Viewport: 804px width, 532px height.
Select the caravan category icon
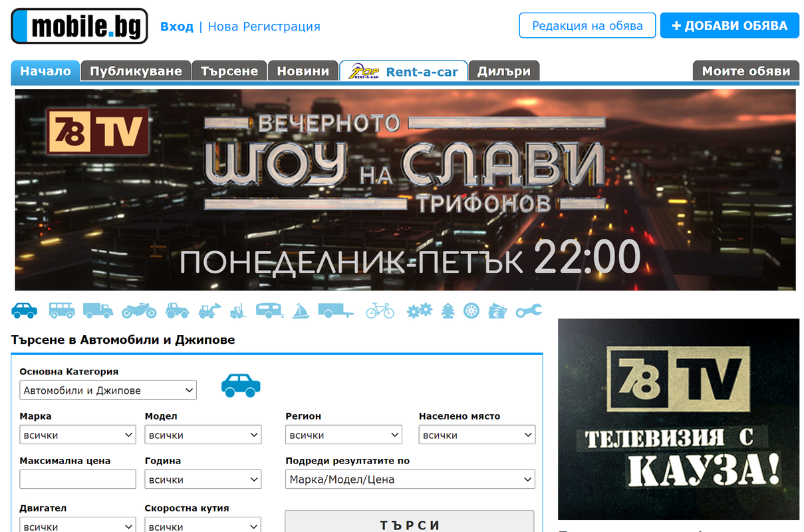point(270,310)
